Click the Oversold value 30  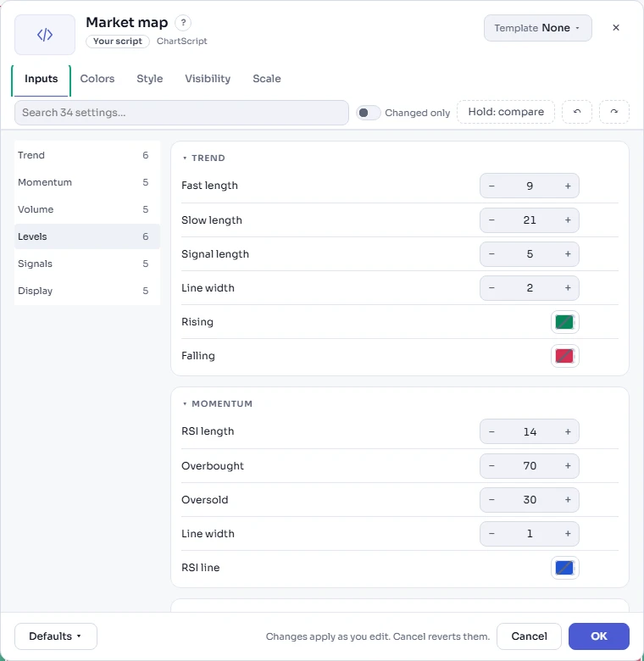530,499
